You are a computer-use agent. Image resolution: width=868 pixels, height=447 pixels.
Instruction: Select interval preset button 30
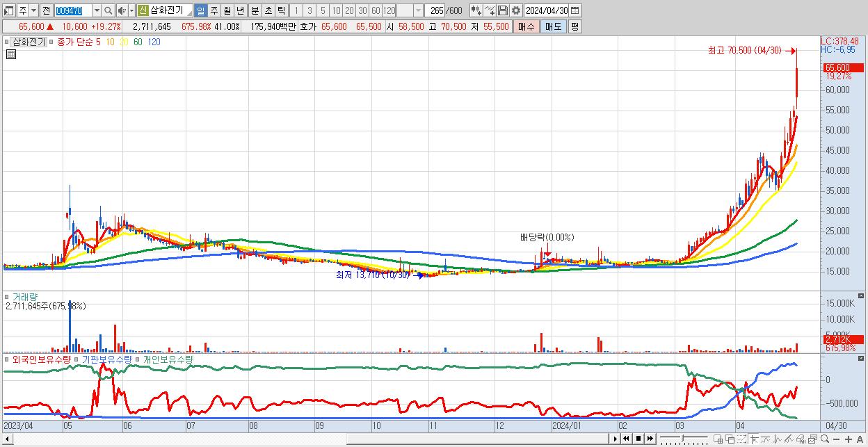coord(362,10)
